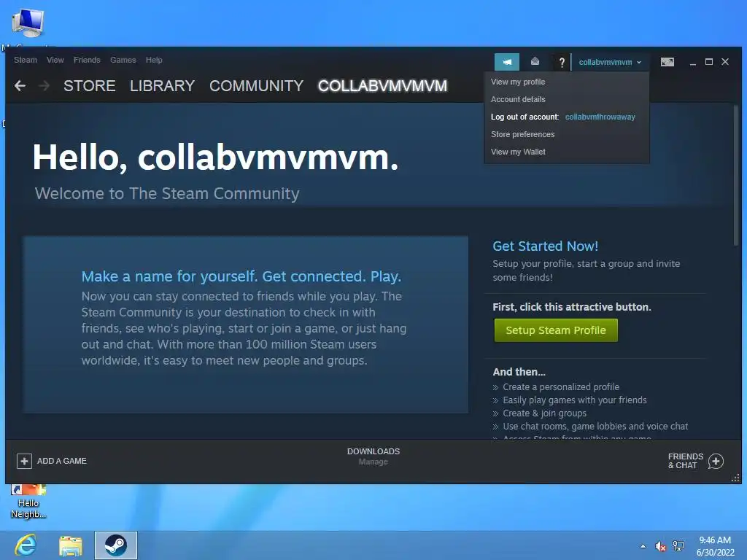Open the Friends menu

87,60
